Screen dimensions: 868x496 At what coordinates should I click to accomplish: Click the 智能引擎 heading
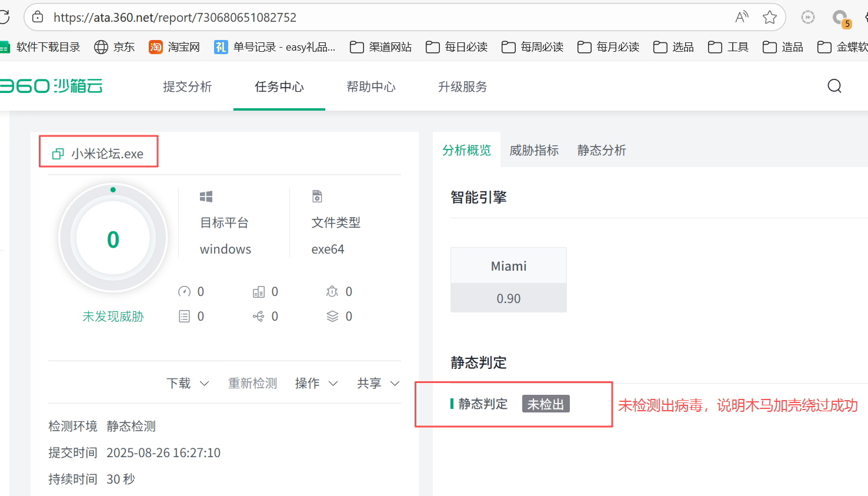[479, 197]
